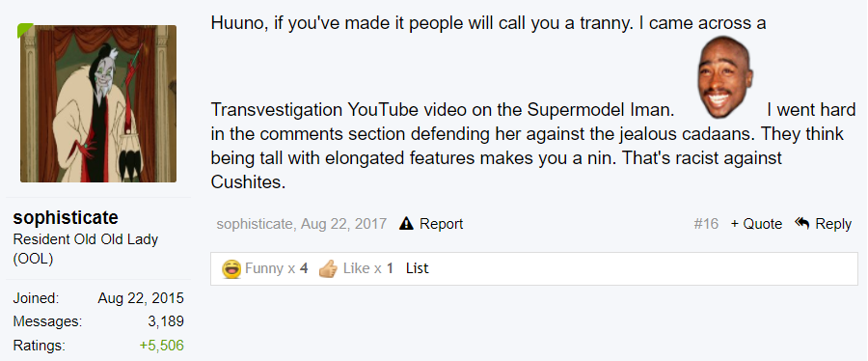Open the Aug 22, 2017 post timestamp
Screen dimensions: 868x361
coord(343,224)
